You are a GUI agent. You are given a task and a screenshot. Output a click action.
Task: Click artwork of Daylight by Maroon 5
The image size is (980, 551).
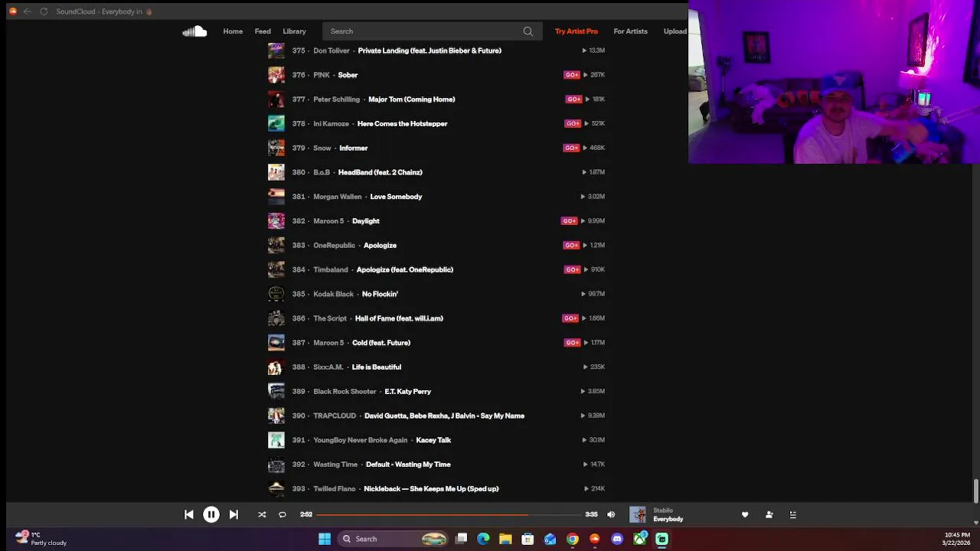[276, 221]
